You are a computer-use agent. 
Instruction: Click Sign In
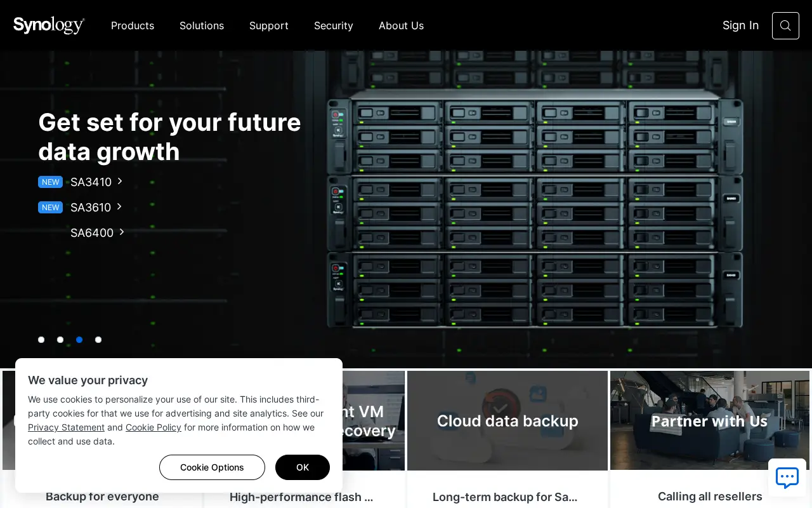[740, 25]
